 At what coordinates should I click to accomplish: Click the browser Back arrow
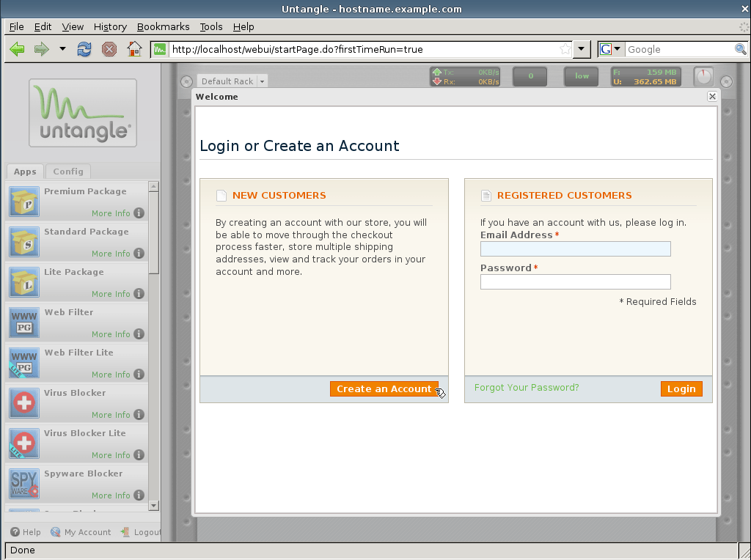(18, 49)
